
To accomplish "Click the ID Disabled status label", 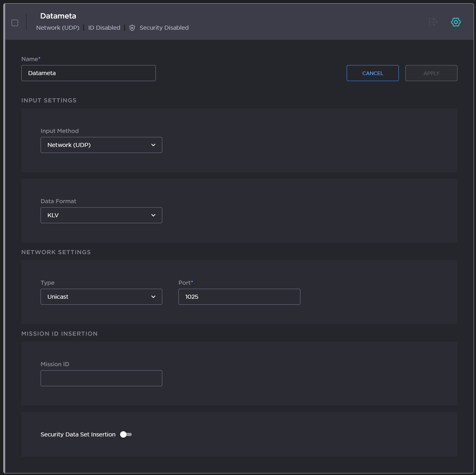I will click(x=104, y=28).
